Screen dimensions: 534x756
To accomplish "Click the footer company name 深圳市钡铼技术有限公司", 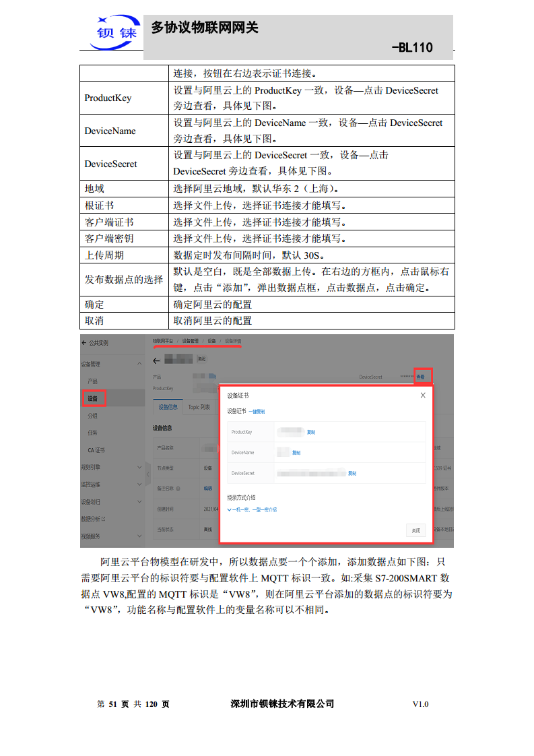I will (282, 704).
